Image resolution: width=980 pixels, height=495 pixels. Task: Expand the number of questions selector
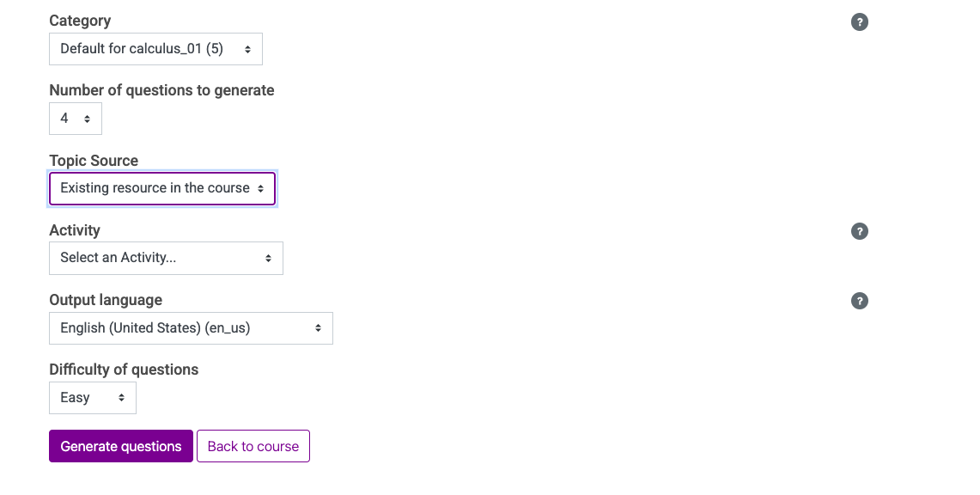click(x=75, y=119)
